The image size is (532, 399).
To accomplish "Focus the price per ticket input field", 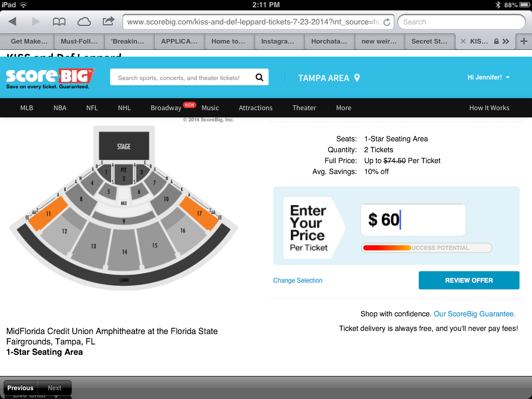I will (x=413, y=220).
